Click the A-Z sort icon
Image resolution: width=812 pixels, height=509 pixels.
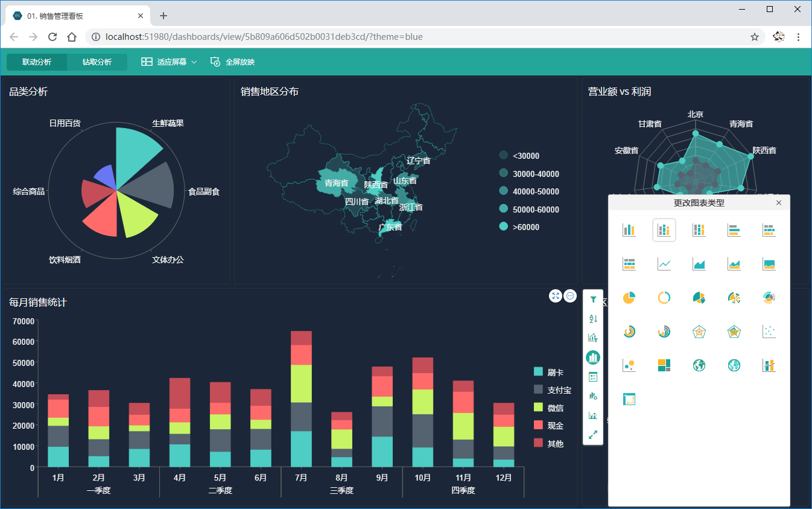[x=593, y=319]
